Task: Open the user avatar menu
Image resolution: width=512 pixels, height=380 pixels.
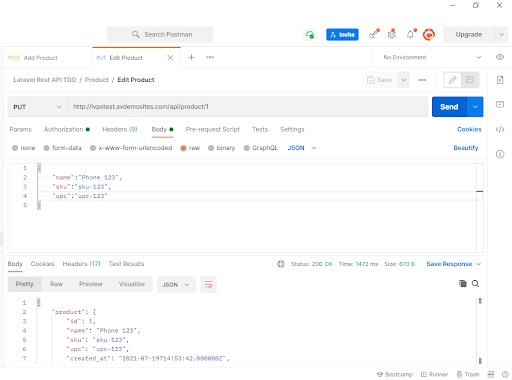Action: point(429,34)
